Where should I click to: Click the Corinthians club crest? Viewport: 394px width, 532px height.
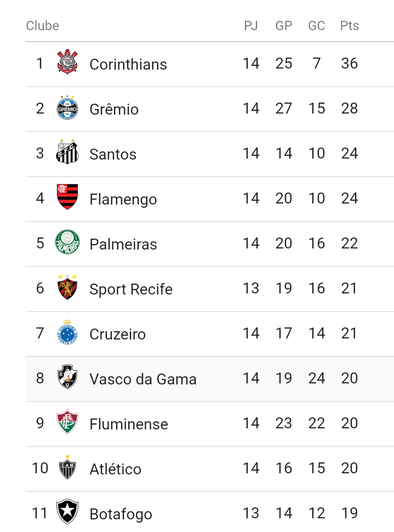67,62
